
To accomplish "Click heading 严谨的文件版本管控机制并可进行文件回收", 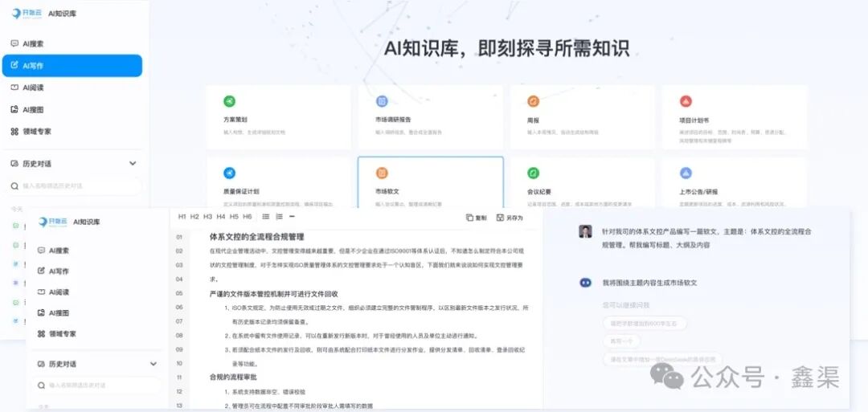I will coord(273,294).
